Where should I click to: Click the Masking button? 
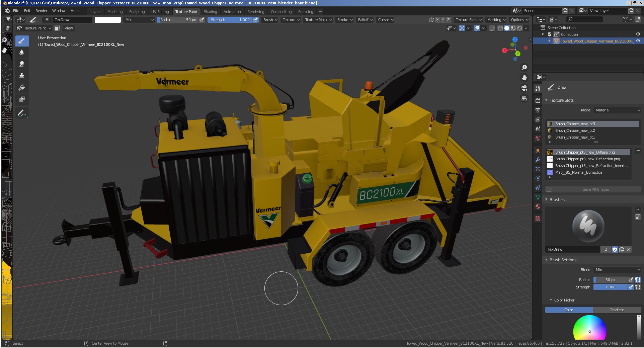point(496,20)
